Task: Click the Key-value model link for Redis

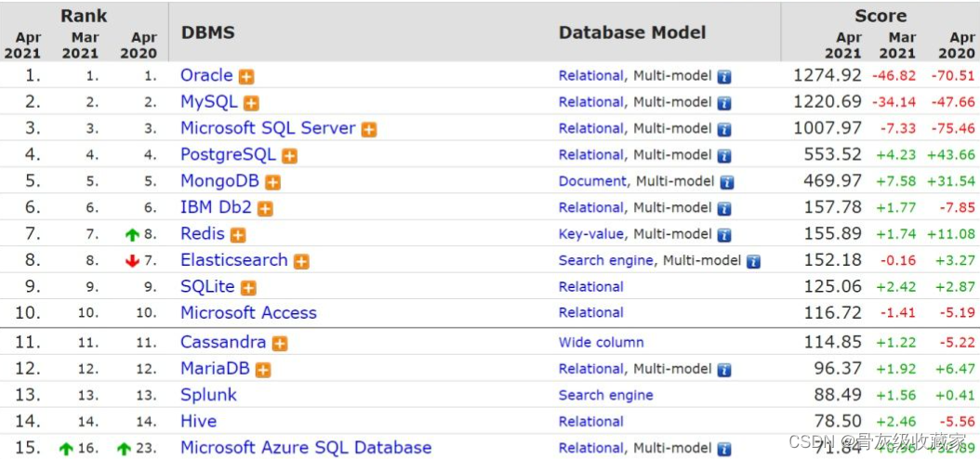Action: [591, 234]
